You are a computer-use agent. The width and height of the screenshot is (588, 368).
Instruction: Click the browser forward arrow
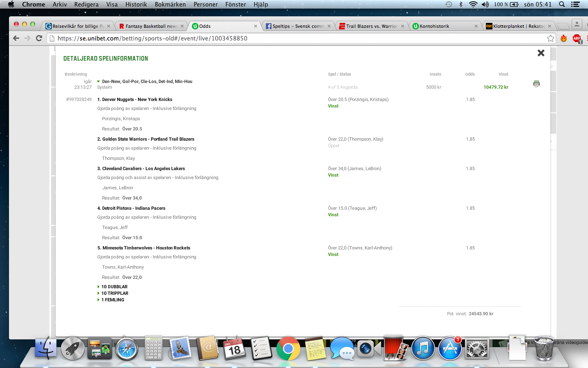coord(27,38)
